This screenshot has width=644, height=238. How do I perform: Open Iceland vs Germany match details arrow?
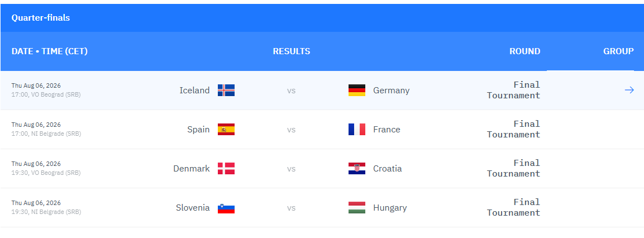tap(629, 90)
